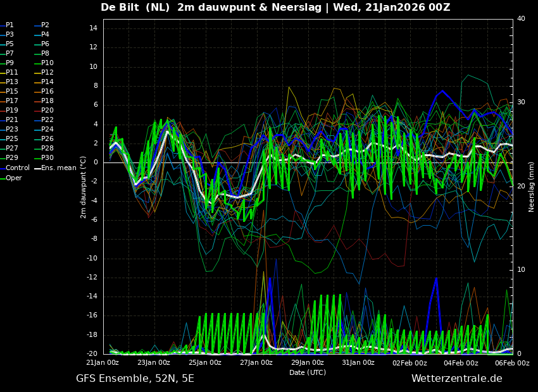Image resolution: width=538 pixels, height=392 pixels.
Task: Click the P20 legend entry
Action: tap(47, 110)
